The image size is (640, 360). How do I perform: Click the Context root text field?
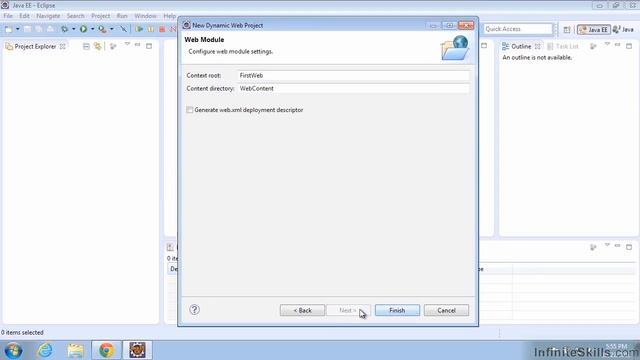(x=353, y=76)
